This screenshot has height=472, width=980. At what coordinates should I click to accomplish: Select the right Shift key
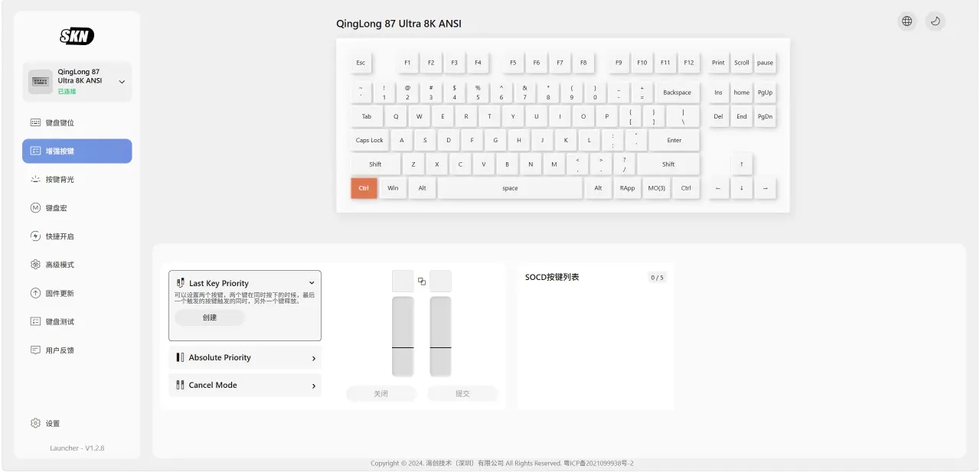tap(668, 164)
